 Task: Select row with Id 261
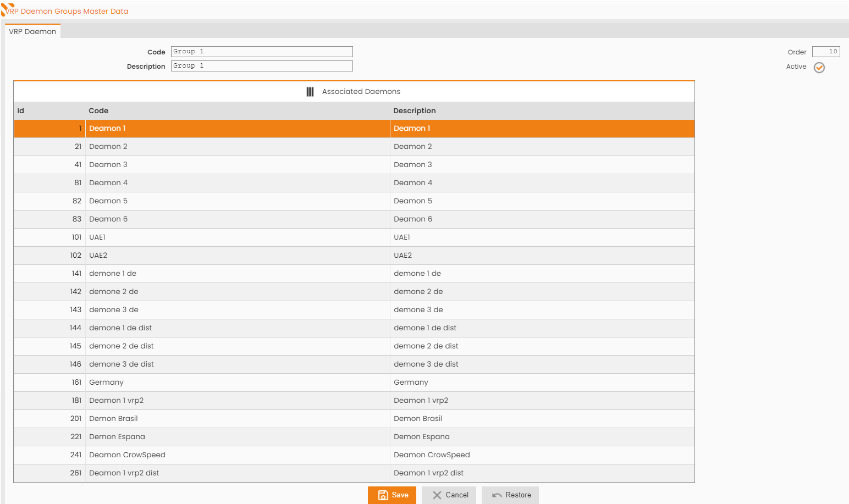click(354, 473)
